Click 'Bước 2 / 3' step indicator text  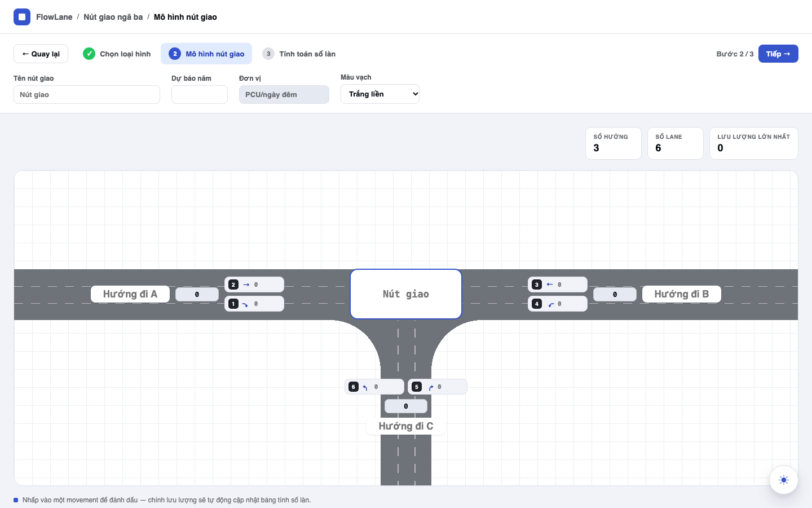point(735,54)
